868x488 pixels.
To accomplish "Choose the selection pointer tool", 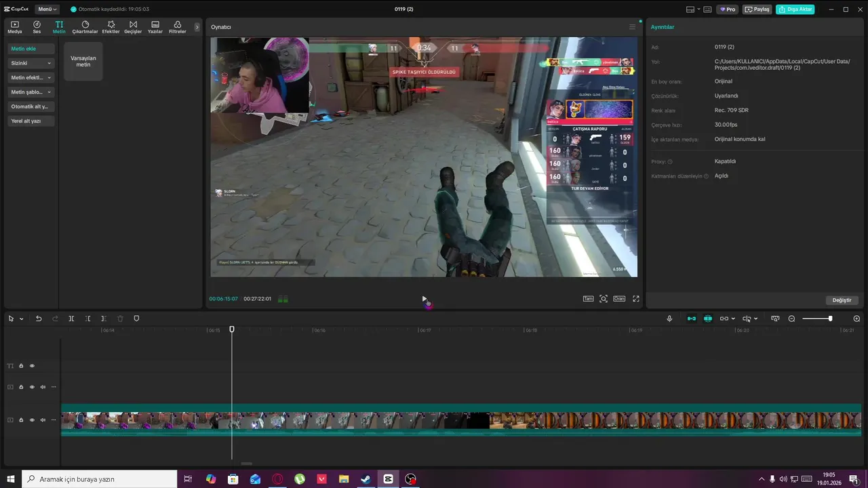I will (12, 319).
